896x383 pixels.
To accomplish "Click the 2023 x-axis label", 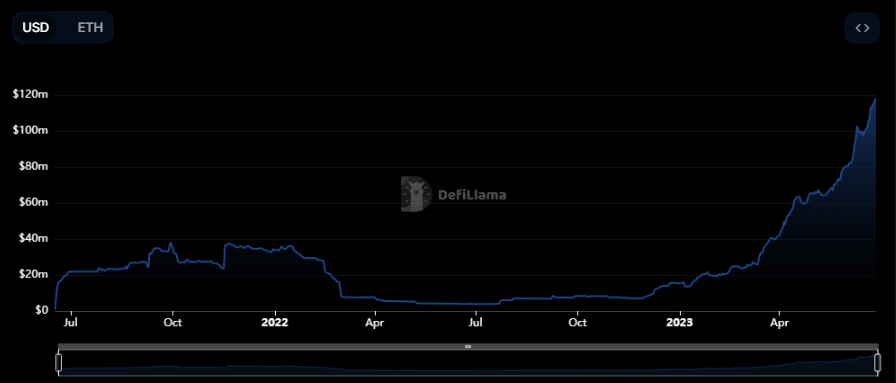I will tap(680, 322).
